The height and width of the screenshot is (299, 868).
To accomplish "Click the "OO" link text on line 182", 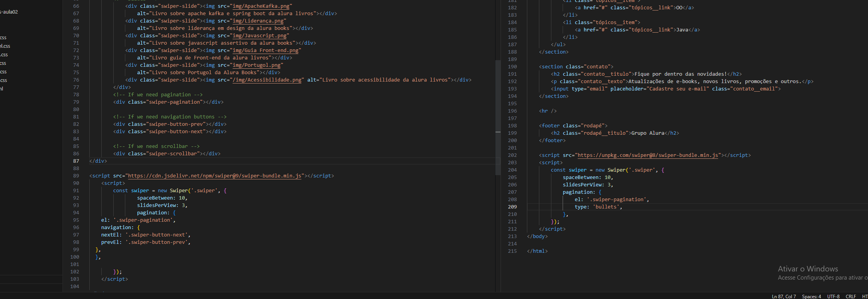I will 679,8.
